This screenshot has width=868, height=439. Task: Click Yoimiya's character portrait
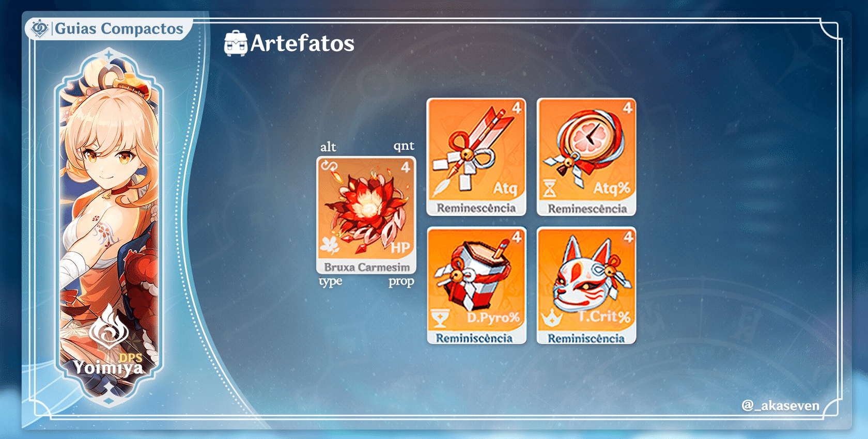tap(109, 227)
